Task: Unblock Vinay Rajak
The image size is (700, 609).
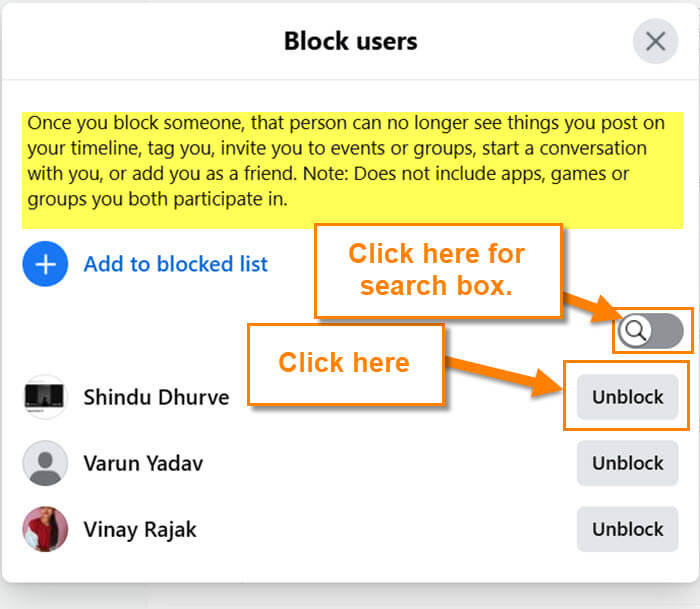Action: pos(627,529)
